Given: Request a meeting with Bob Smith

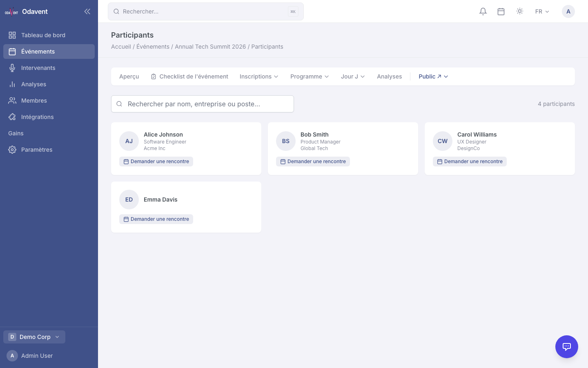Looking at the screenshot, I should coord(313,162).
